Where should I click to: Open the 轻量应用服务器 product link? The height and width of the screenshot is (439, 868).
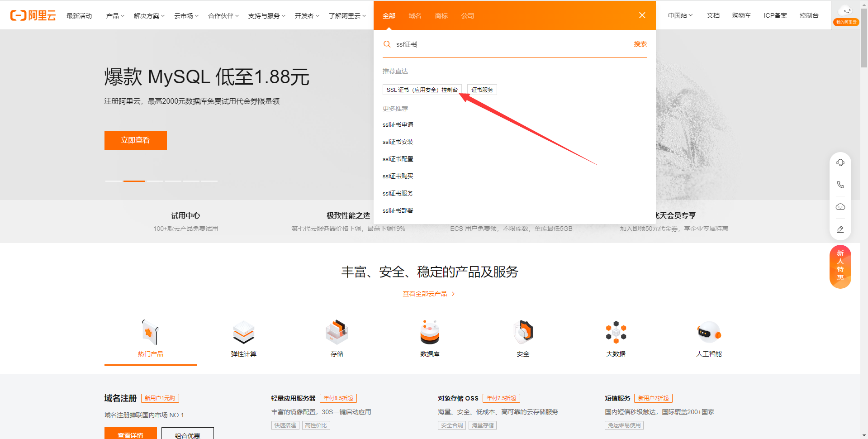click(x=293, y=398)
